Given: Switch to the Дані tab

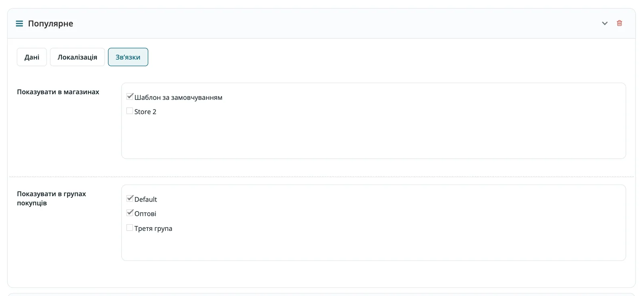Looking at the screenshot, I should (32, 57).
